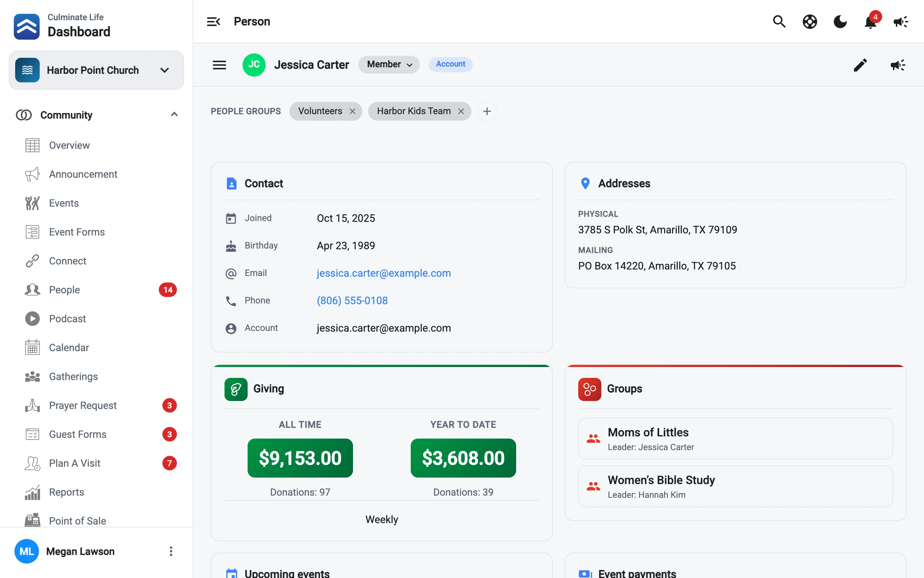
Task: Open Connect in sidebar
Action: [96, 261]
